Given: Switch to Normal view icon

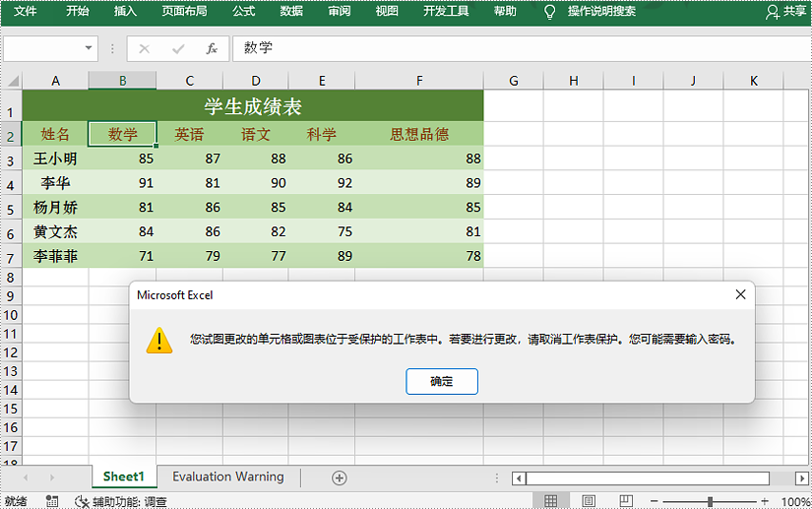Looking at the screenshot, I should coord(551,501).
